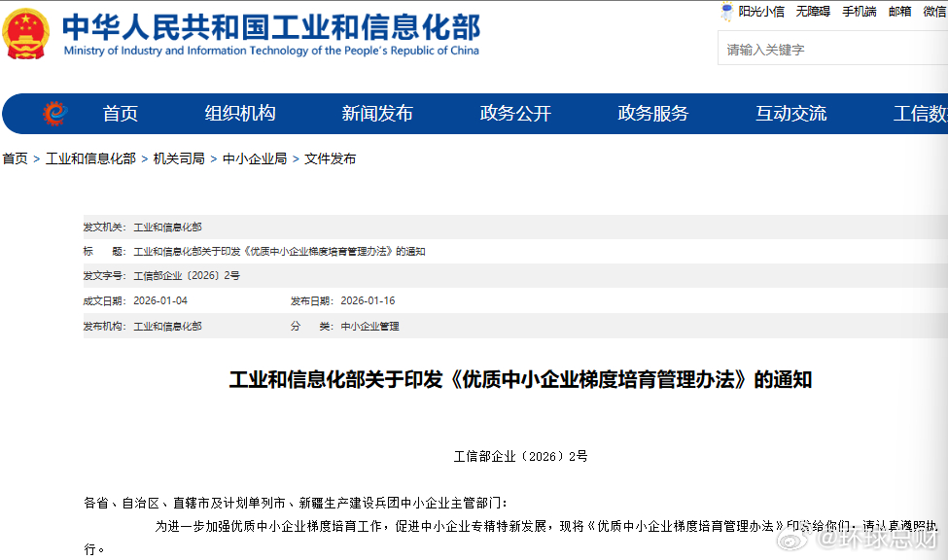Click 中小企业局 in the breadcrumb
This screenshot has width=948, height=560.
(255, 158)
